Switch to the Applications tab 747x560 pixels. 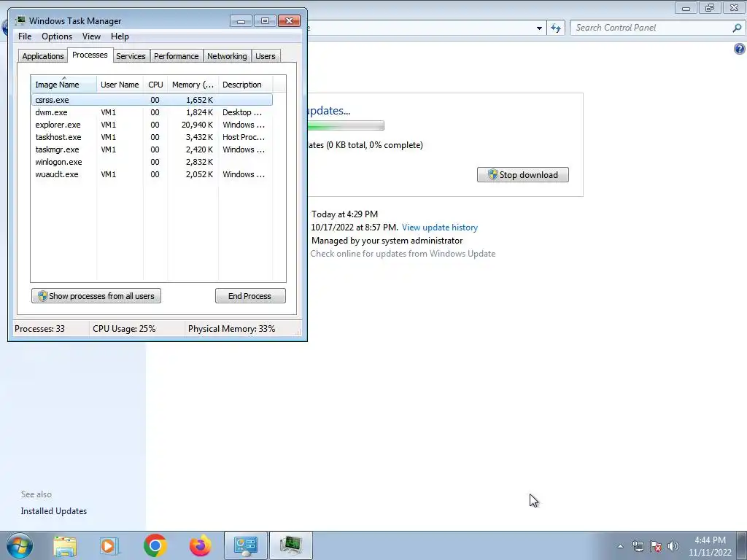(43, 56)
